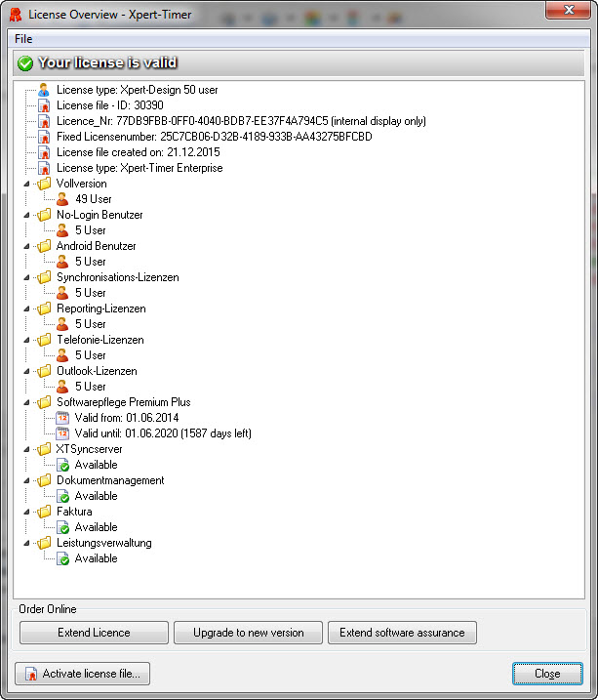The width and height of the screenshot is (598, 700).
Task: Select 'Available' text under Faktura
Action: [x=96, y=527]
